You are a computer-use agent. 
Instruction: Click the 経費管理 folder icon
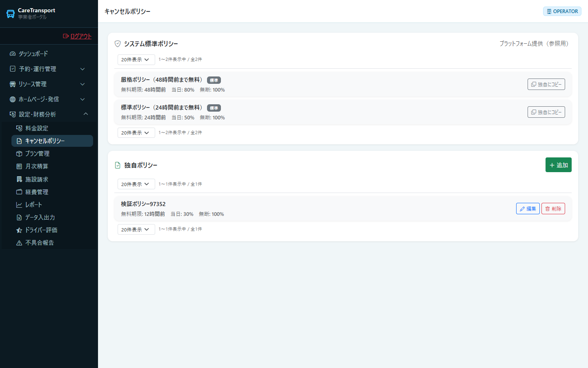[19, 192]
